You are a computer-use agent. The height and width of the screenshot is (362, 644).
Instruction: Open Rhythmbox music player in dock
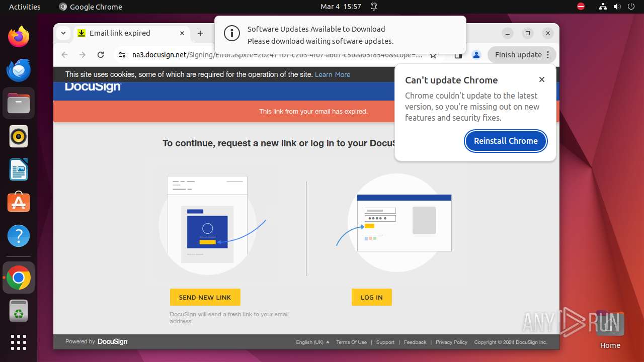tap(19, 136)
